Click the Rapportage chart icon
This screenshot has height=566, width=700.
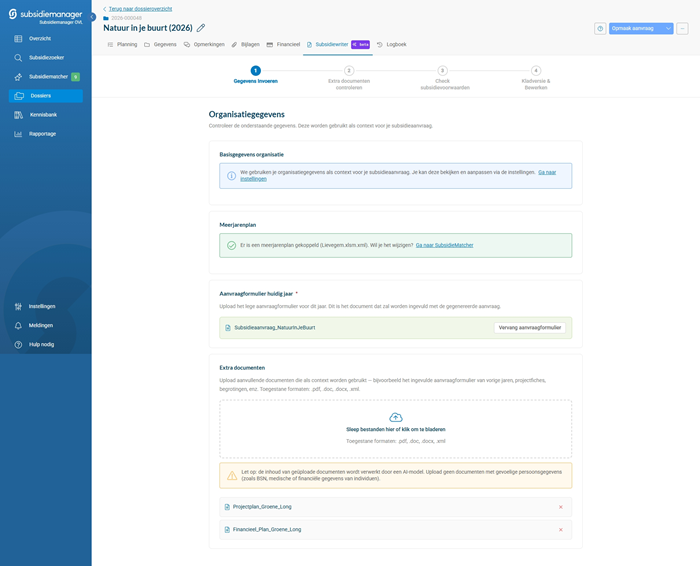point(18,134)
